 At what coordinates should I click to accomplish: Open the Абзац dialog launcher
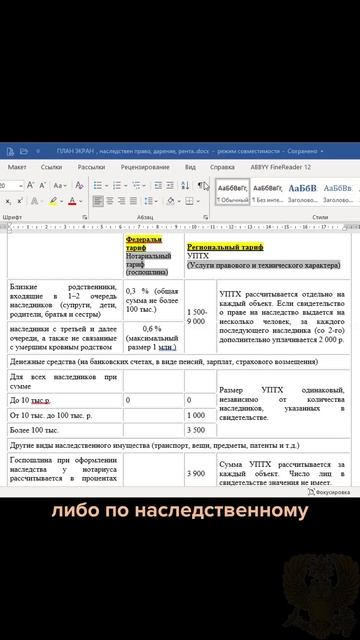tap(206, 217)
